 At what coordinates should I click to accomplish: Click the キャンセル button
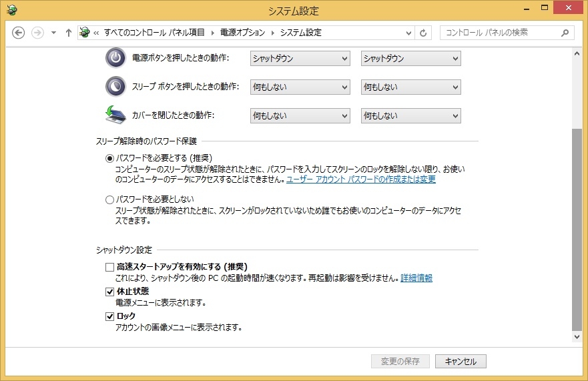click(x=461, y=362)
